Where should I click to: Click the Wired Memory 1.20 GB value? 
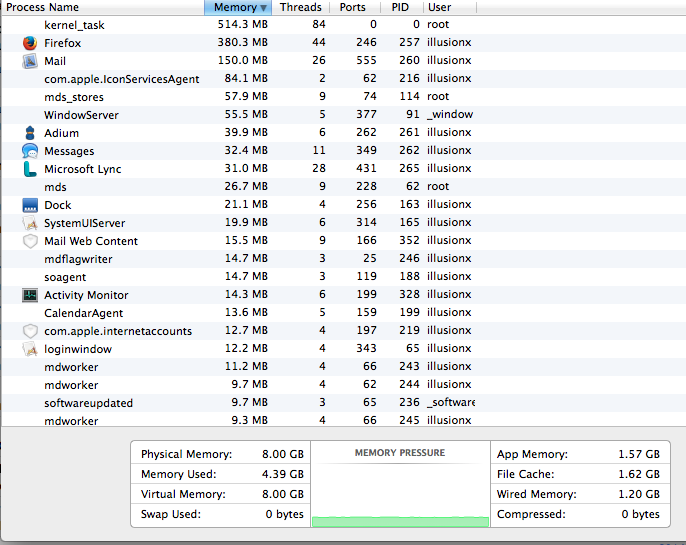pyautogui.click(x=639, y=494)
